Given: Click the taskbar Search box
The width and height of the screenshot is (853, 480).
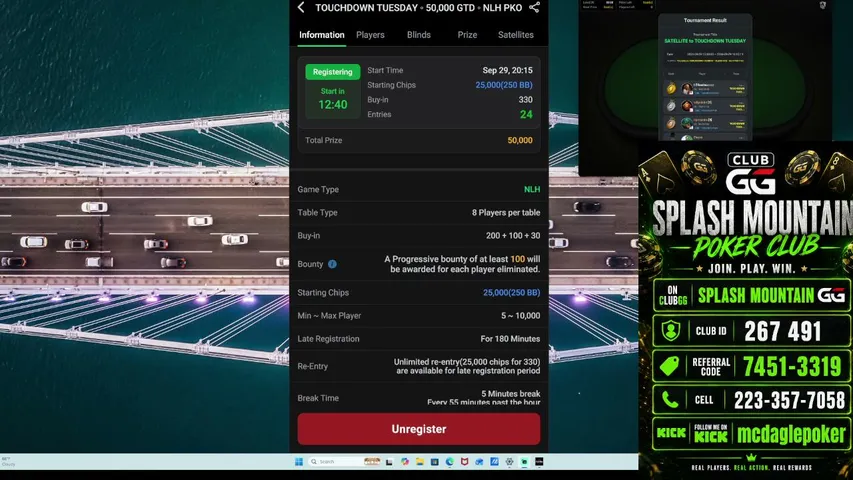Looking at the screenshot, I should [x=345, y=461].
